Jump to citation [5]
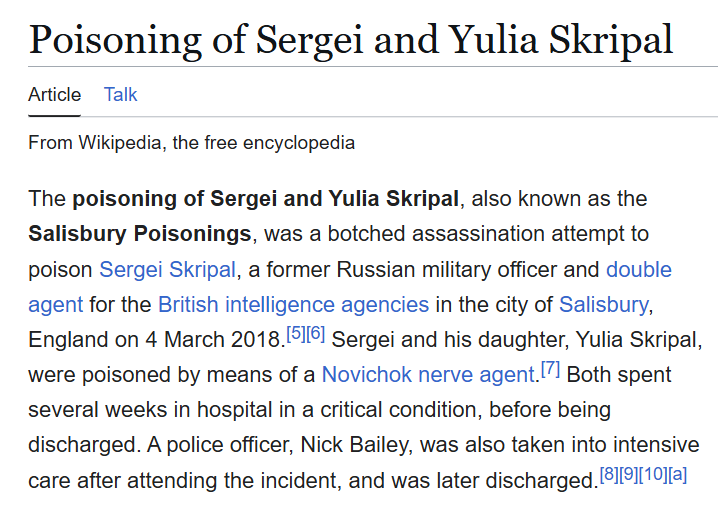This screenshot has width=718, height=513. [296, 333]
